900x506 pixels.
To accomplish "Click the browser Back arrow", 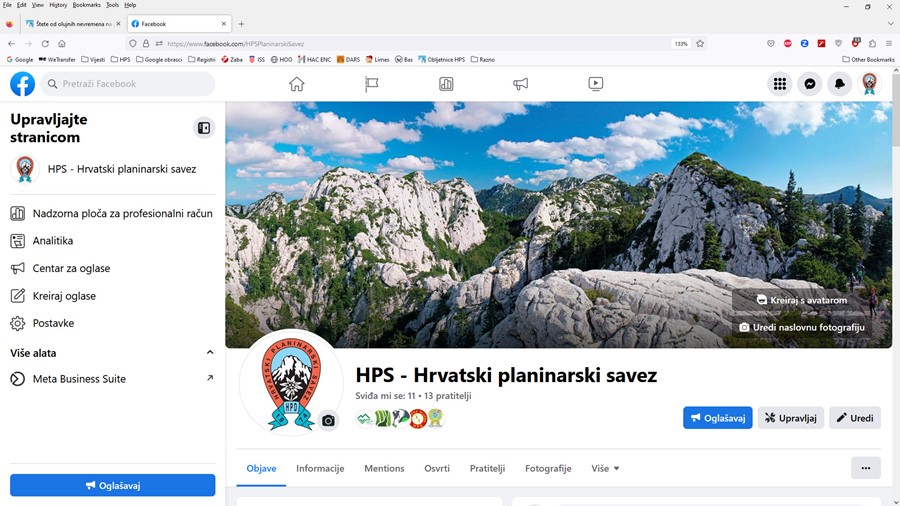I will point(11,44).
